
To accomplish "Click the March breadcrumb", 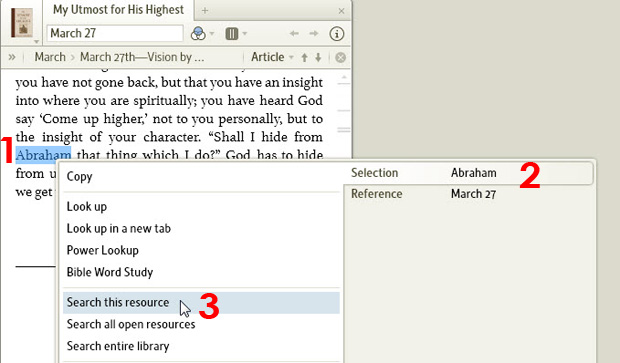I will click(50, 57).
